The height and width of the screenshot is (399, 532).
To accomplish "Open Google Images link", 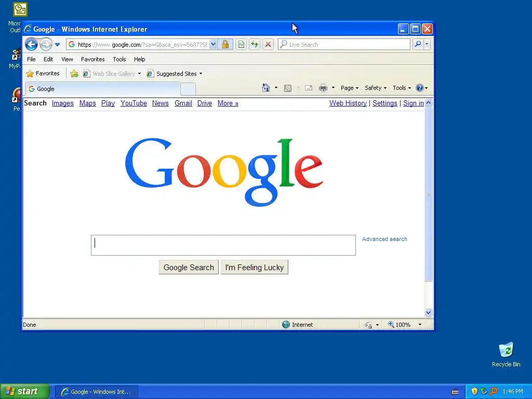I will (x=63, y=103).
